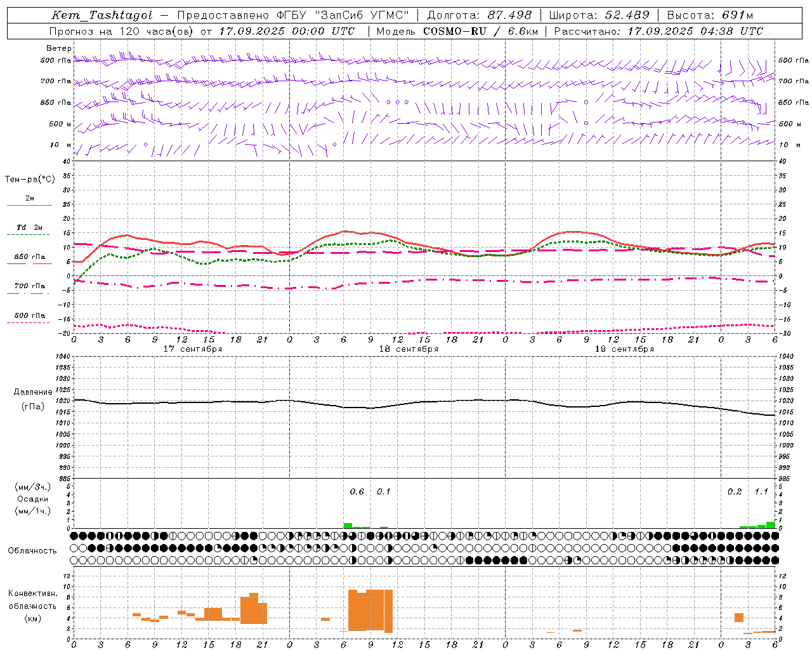812x650 pixels.
Task: Click the precipitation value 0.6
Action: [357, 491]
